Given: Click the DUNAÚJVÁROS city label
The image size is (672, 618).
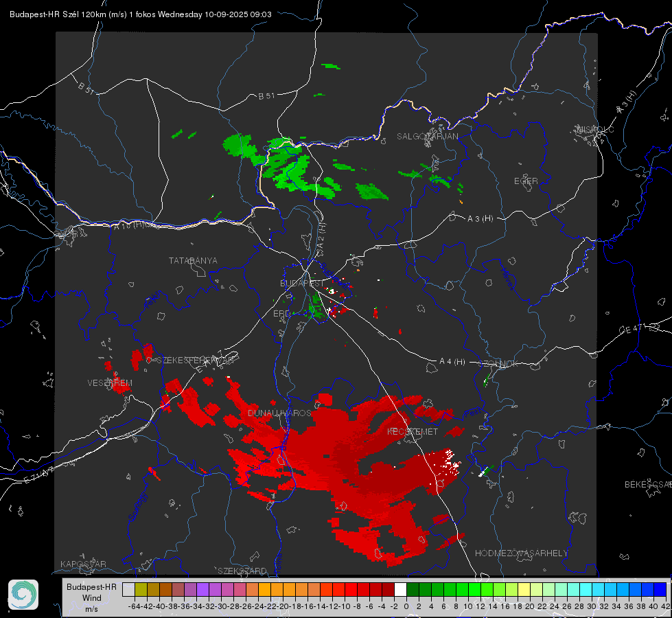Looking at the screenshot, I should pos(279,413).
